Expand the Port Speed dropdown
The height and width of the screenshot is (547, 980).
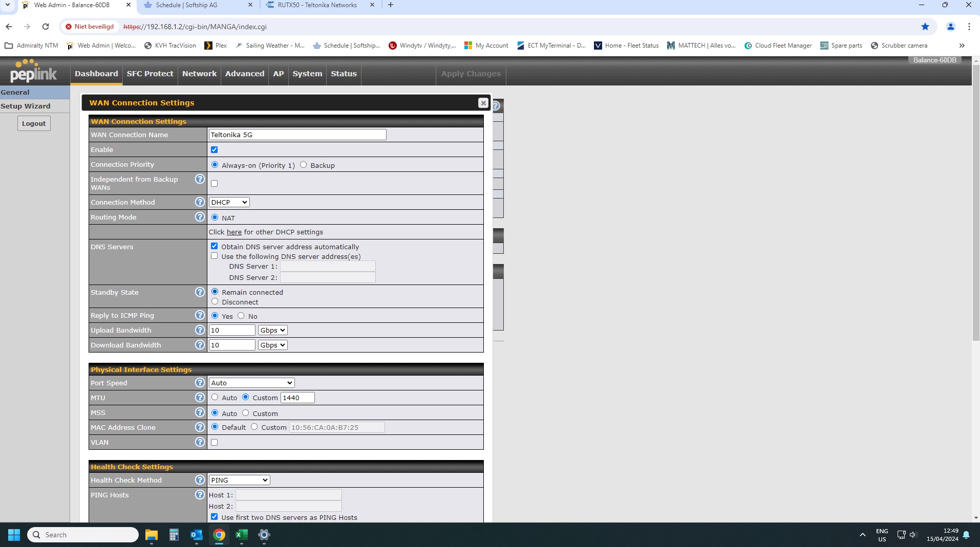pyautogui.click(x=251, y=383)
